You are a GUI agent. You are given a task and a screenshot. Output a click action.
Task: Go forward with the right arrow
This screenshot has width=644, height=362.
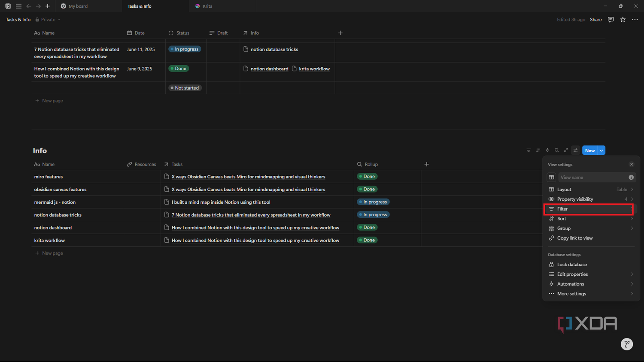tap(38, 6)
